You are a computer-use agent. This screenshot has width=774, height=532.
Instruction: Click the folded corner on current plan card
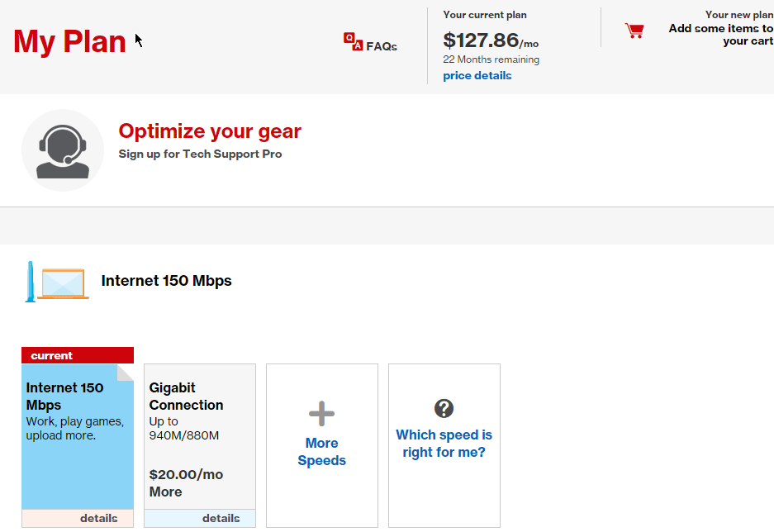[126, 373]
